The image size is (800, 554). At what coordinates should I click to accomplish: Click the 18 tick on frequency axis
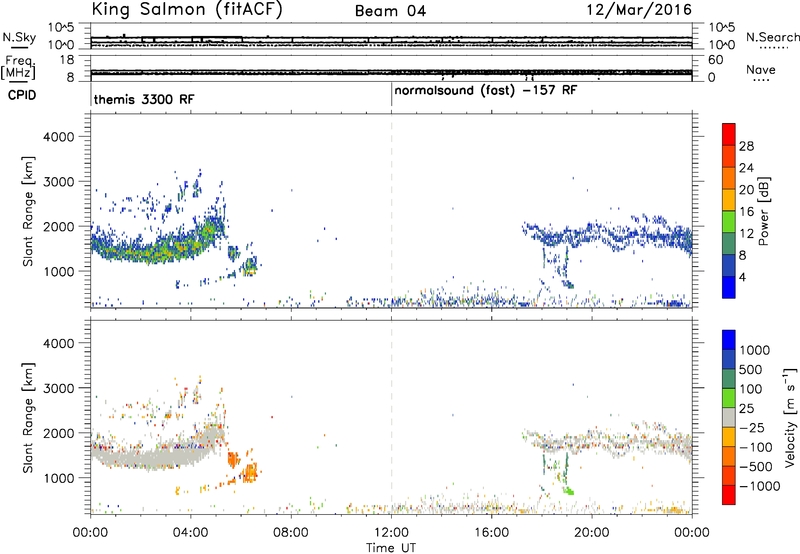(x=66, y=60)
